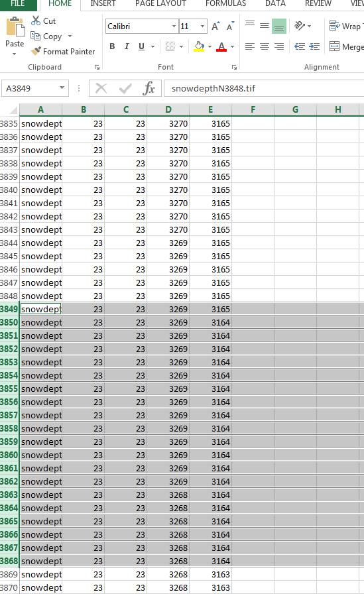Image resolution: width=364 pixels, height=594 pixels.
Task: Open Font dialog launcher
Action: point(234,68)
